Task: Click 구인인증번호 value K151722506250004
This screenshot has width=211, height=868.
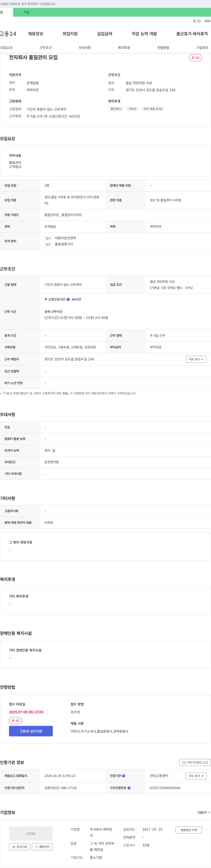Action: [165, 788]
